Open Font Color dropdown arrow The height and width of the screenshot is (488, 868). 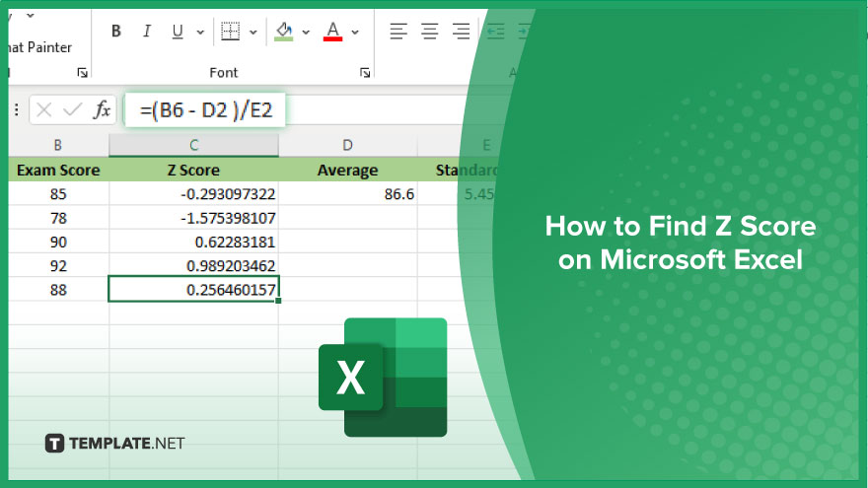[355, 33]
